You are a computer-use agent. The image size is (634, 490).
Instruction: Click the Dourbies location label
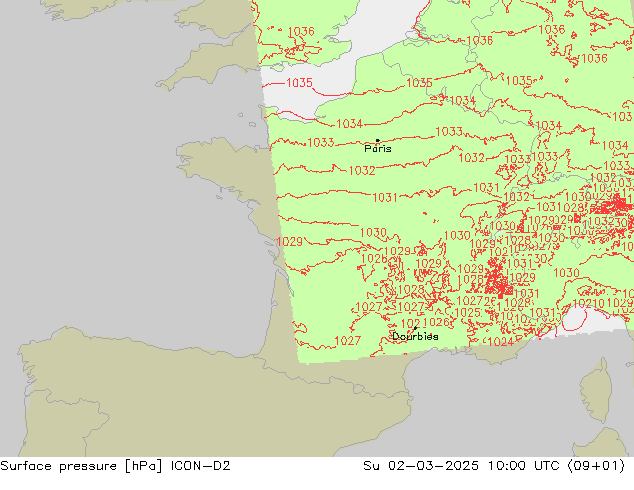tap(415, 336)
